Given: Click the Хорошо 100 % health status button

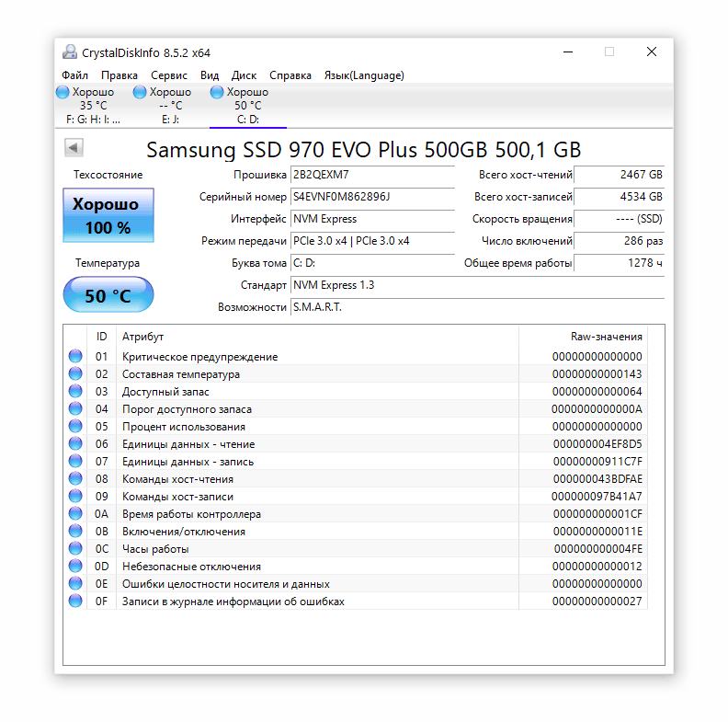Looking at the screenshot, I should [x=108, y=215].
